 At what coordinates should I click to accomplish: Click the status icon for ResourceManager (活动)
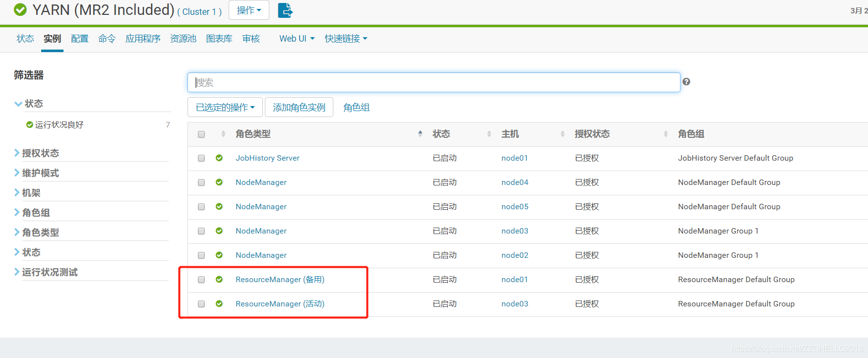pos(219,303)
